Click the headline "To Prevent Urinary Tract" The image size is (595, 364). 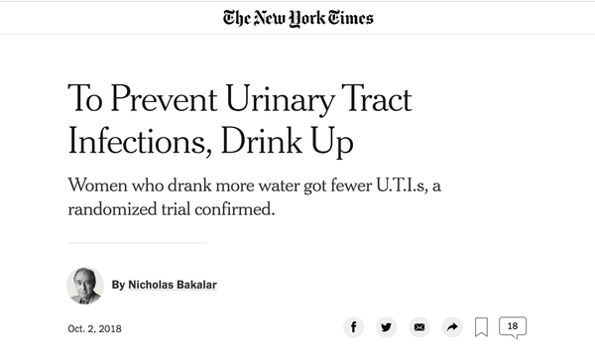[x=240, y=98]
